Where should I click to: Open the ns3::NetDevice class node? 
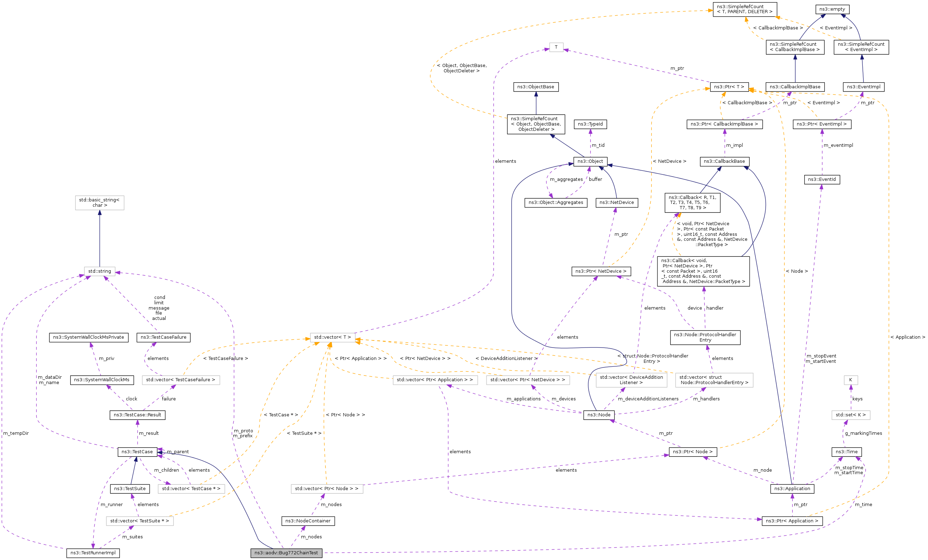click(x=617, y=203)
